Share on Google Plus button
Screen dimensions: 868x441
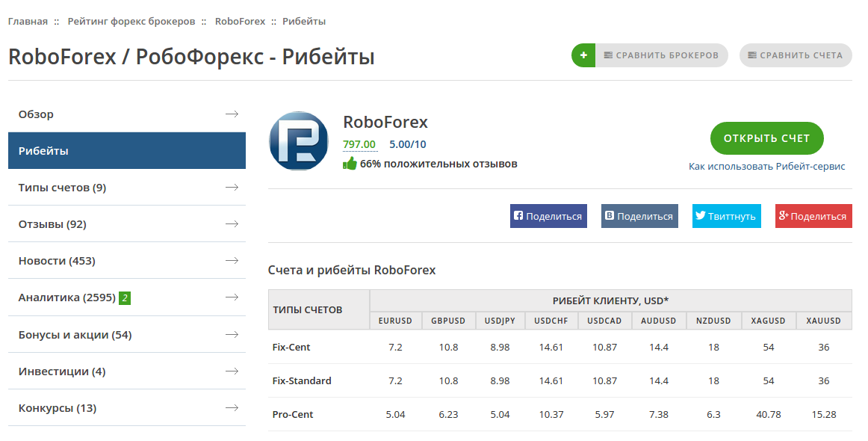(x=813, y=216)
